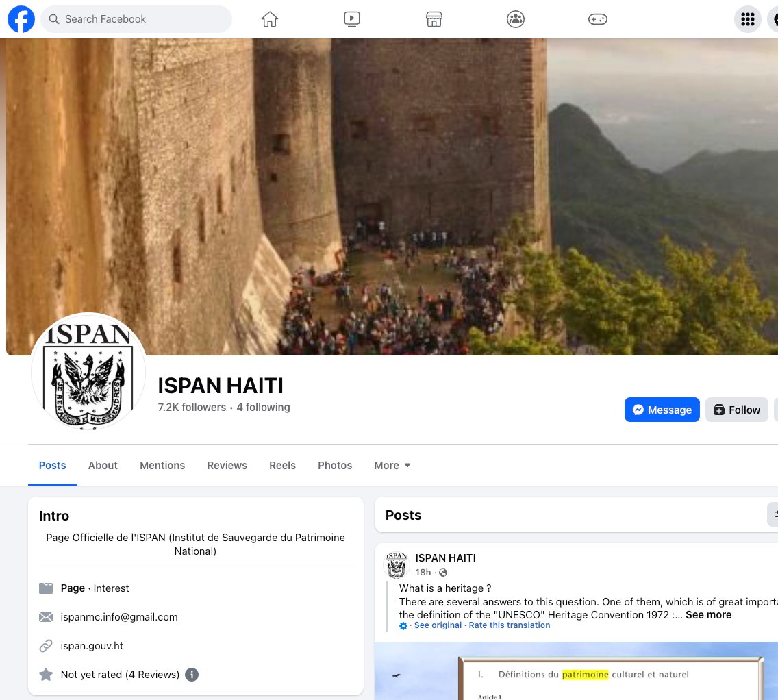Expand the More dropdown tab
The height and width of the screenshot is (700, 778).
tap(392, 466)
